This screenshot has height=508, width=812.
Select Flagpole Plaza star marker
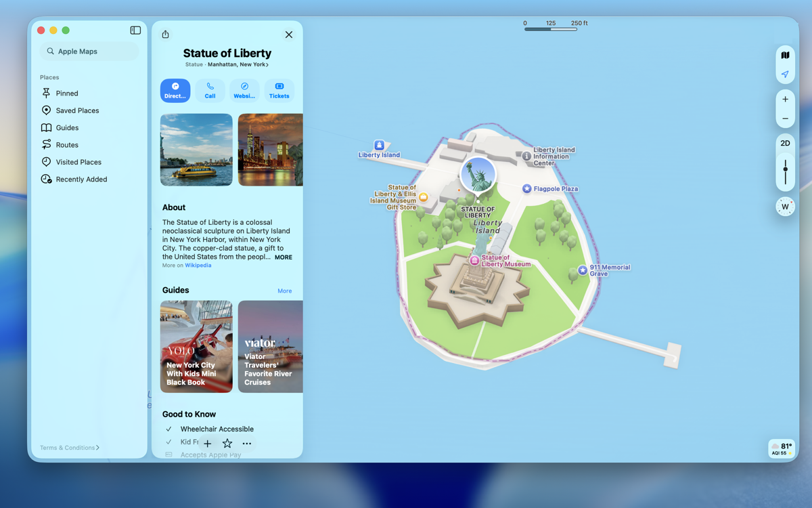526,189
